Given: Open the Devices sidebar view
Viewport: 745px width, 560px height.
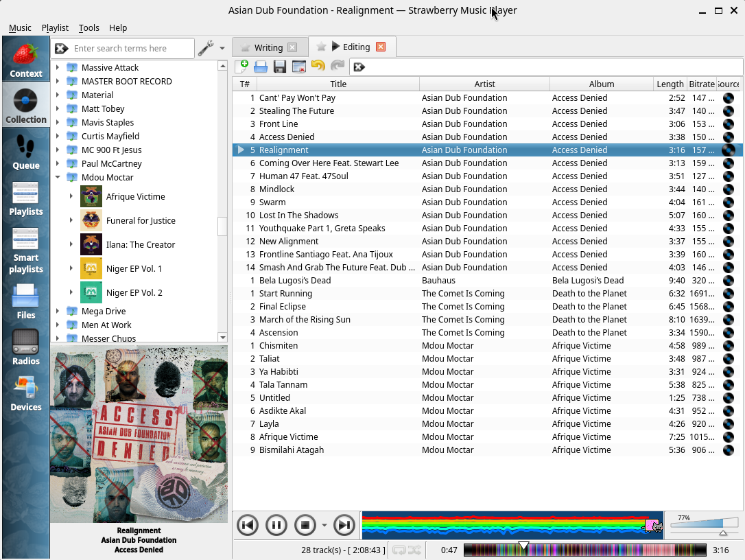Looking at the screenshot, I should tap(25, 394).
